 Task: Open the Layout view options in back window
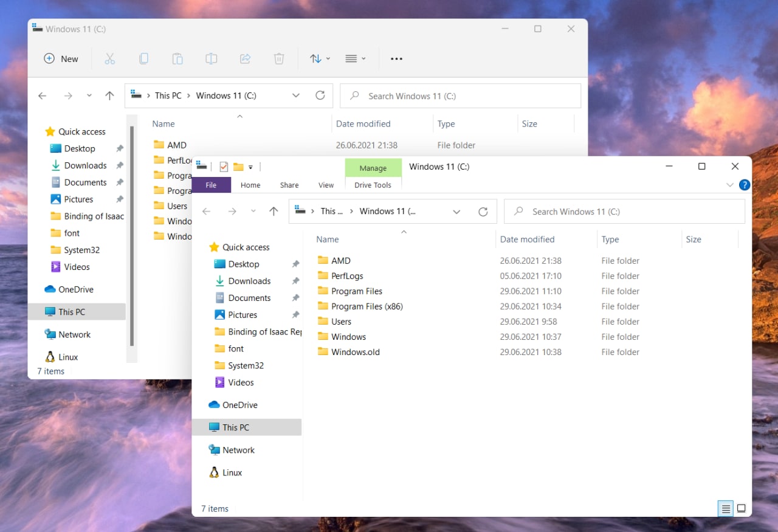pyautogui.click(x=355, y=58)
